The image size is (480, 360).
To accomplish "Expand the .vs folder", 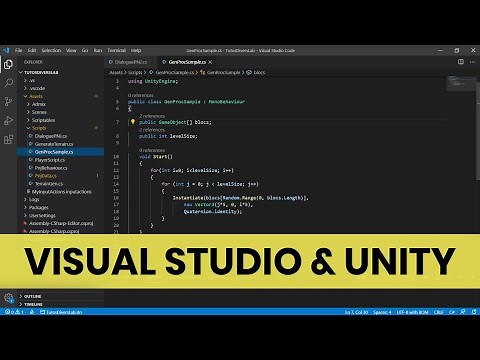I will click(32, 80).
